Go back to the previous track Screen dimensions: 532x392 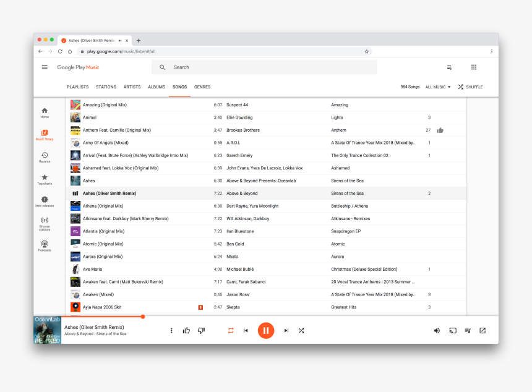coord(246,331)
